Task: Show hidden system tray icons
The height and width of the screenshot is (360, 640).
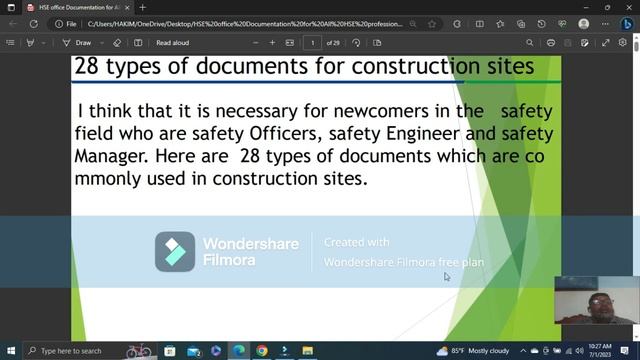Action: [523, 351]
